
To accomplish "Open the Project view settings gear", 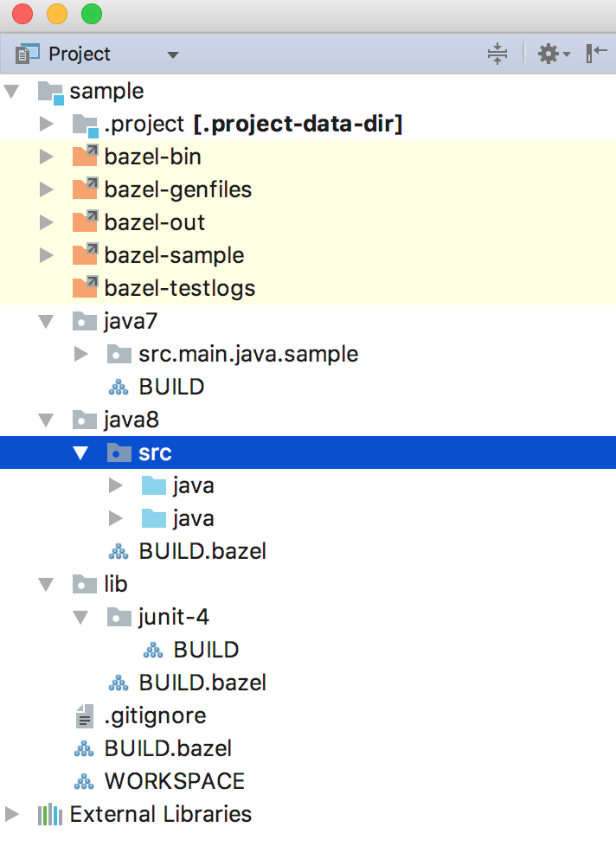I will (x=548, y=53).
